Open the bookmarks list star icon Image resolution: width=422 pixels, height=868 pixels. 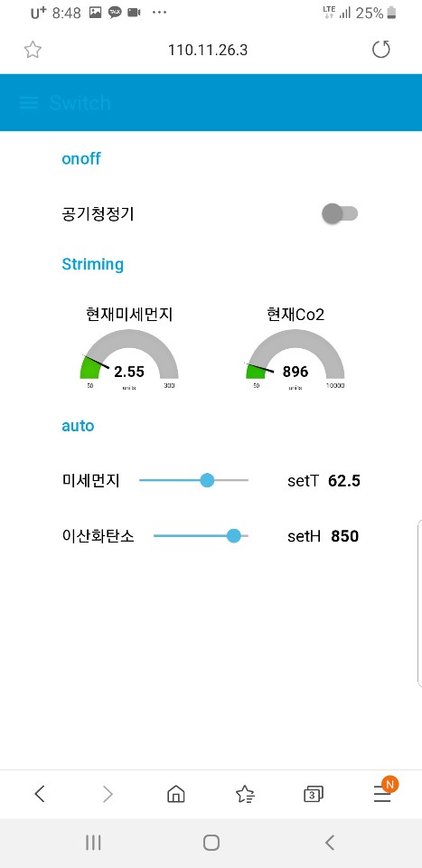245,795
